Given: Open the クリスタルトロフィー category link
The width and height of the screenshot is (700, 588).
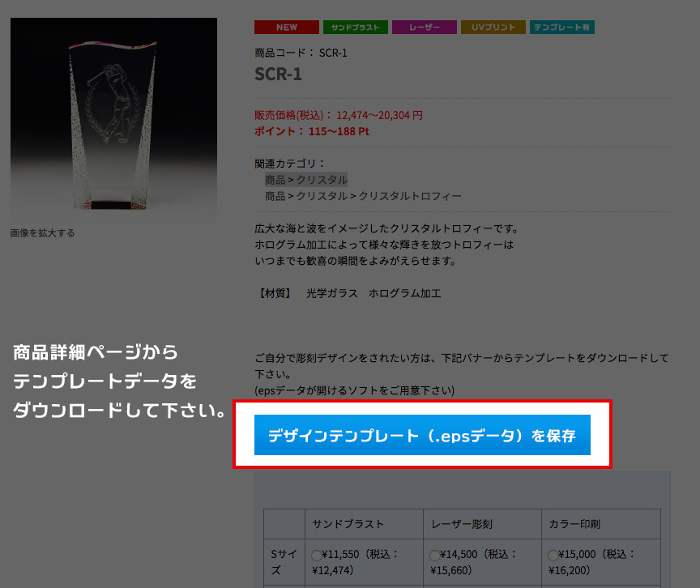Looking at the screenshot, I should (x=410, y=196).
